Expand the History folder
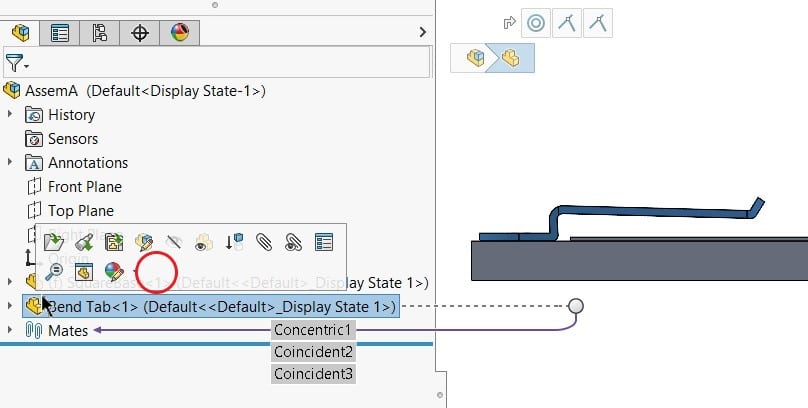 coord(11,115)
